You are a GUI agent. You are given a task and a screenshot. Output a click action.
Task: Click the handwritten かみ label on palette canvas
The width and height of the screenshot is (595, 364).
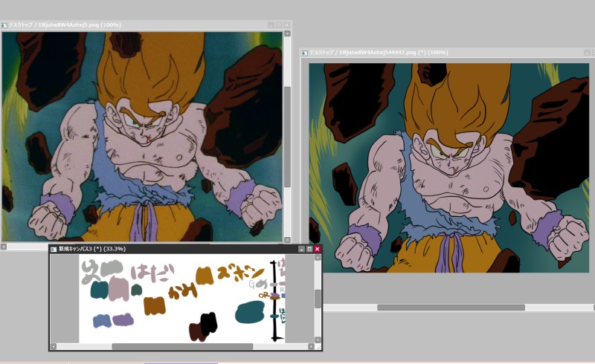tap(183, 292)
